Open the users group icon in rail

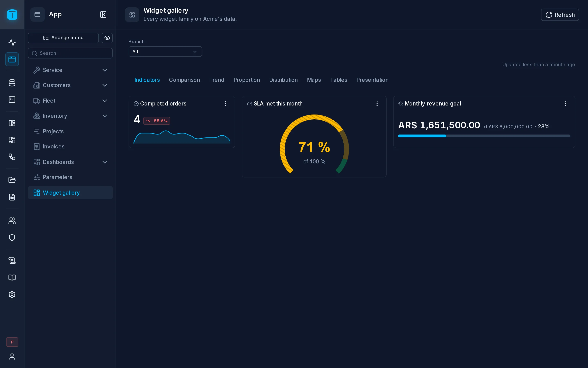(x=12, y=221)
